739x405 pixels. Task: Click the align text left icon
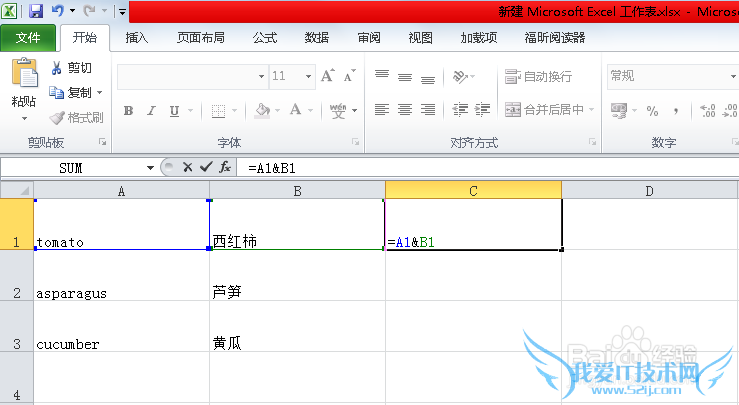(x=382, y=110)
